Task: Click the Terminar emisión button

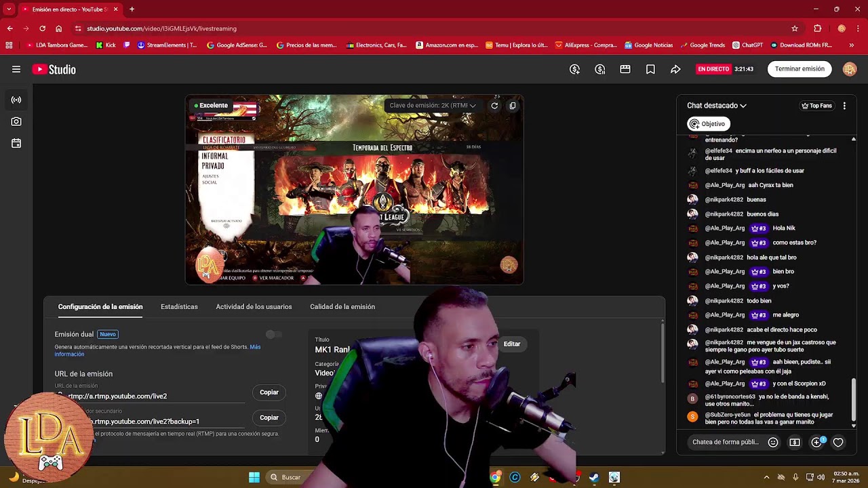Action: 800,69
